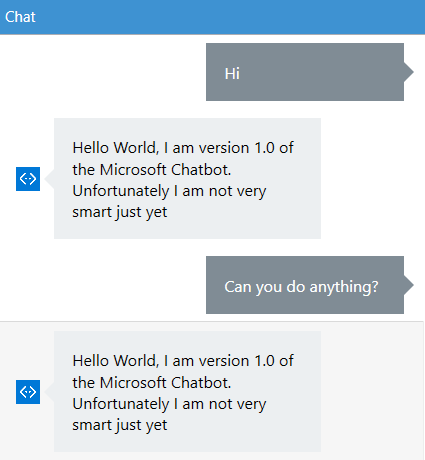Screen dimensions: 425x460
Task: Click the arrow tail of 'Can you do anything?' bubble
Action: click(x=409, y=285)
